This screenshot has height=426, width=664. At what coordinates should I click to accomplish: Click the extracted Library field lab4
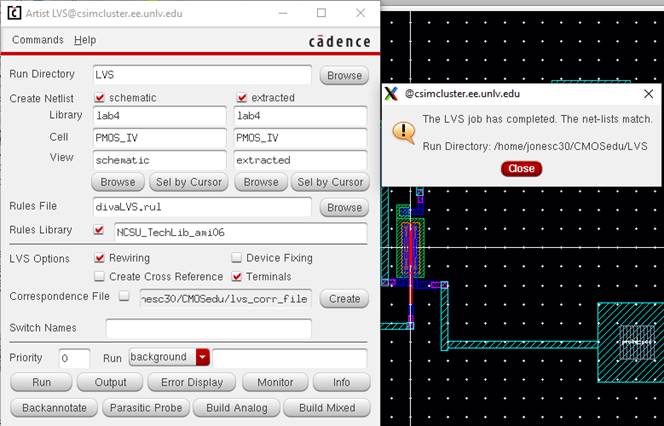tap(300, 116)
